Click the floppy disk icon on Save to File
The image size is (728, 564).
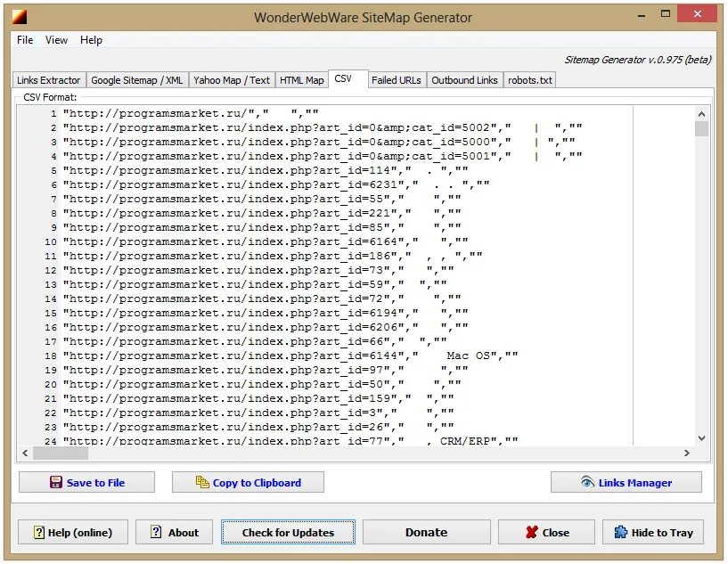click(56, 482)
